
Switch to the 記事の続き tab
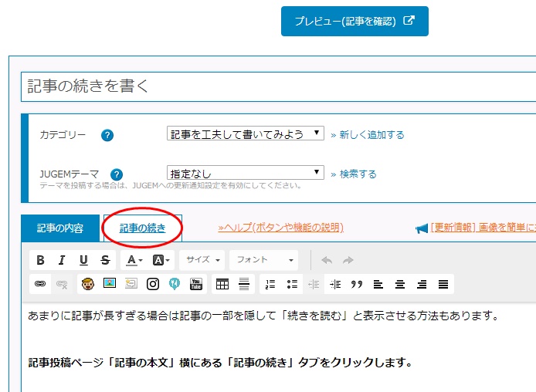pos(142,228)
